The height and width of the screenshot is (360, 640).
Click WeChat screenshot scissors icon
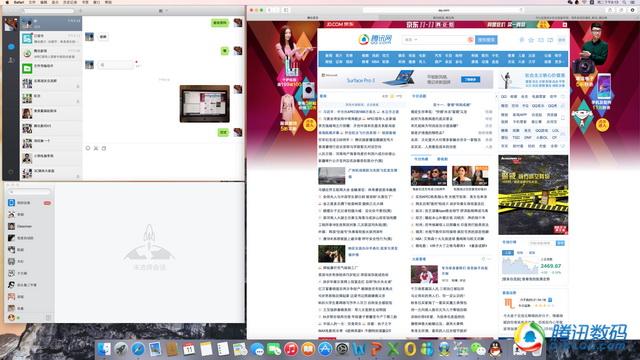tap(96, 148)
